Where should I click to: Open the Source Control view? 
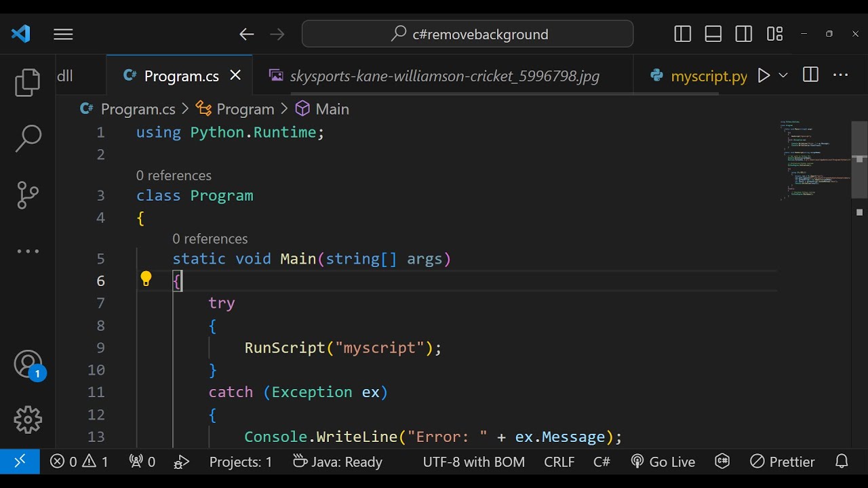tap(28, 195)
